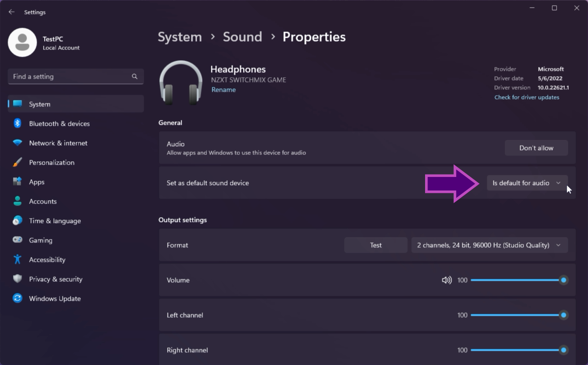
Task: Click driver version 10.0.22621.1 text
Action: pos(553,88)
